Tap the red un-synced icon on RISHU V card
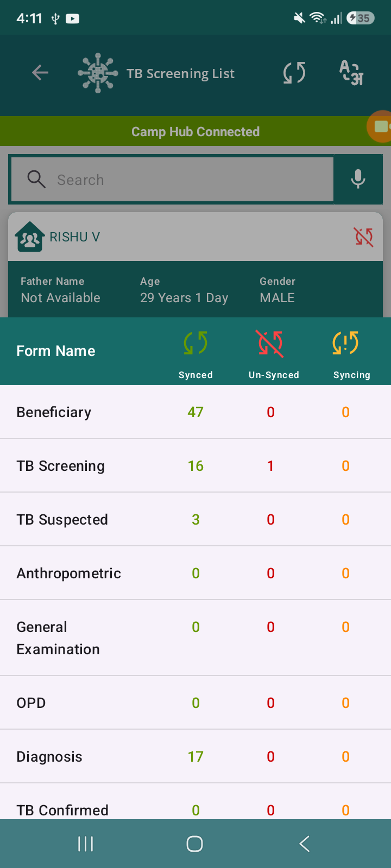The width and height of the screenshot is (391, 868). 363,237
